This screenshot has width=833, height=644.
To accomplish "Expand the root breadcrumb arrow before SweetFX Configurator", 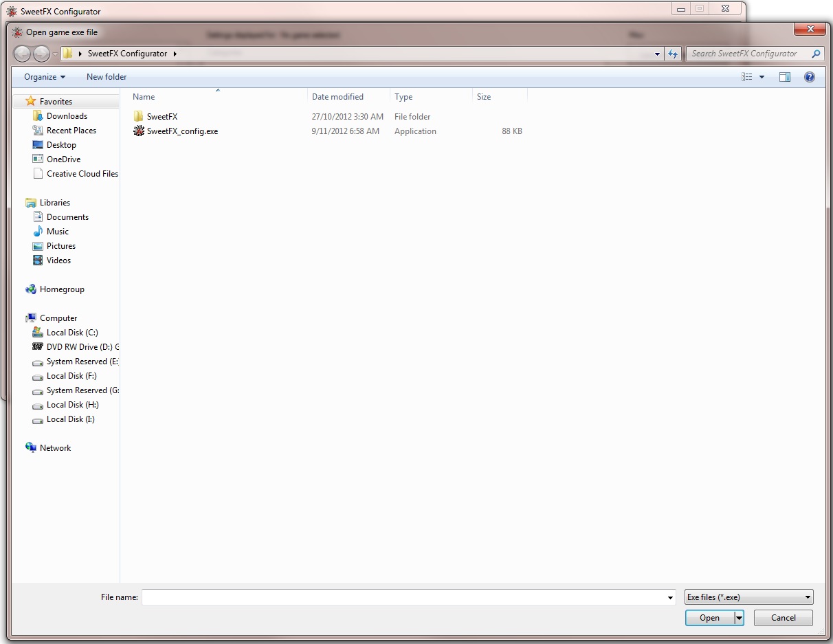I will (82, 54).
